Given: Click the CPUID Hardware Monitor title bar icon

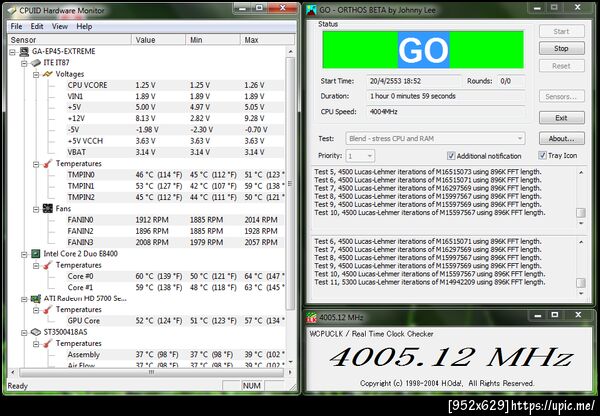Looking at the screenshot, I should coord(13,11).
